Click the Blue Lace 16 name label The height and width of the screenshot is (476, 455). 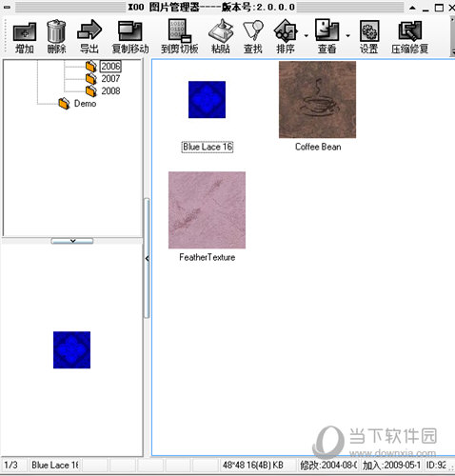[208, 147]
